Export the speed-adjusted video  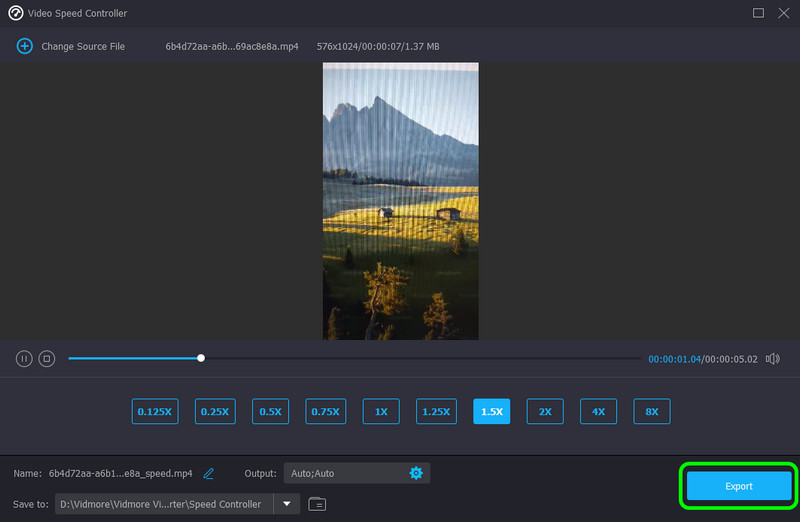click(x=738, y=486)
